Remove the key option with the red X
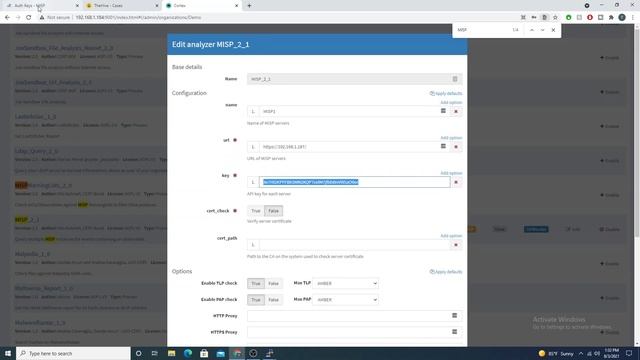Viewport: 640px width, 360px height. pos(456,182)
